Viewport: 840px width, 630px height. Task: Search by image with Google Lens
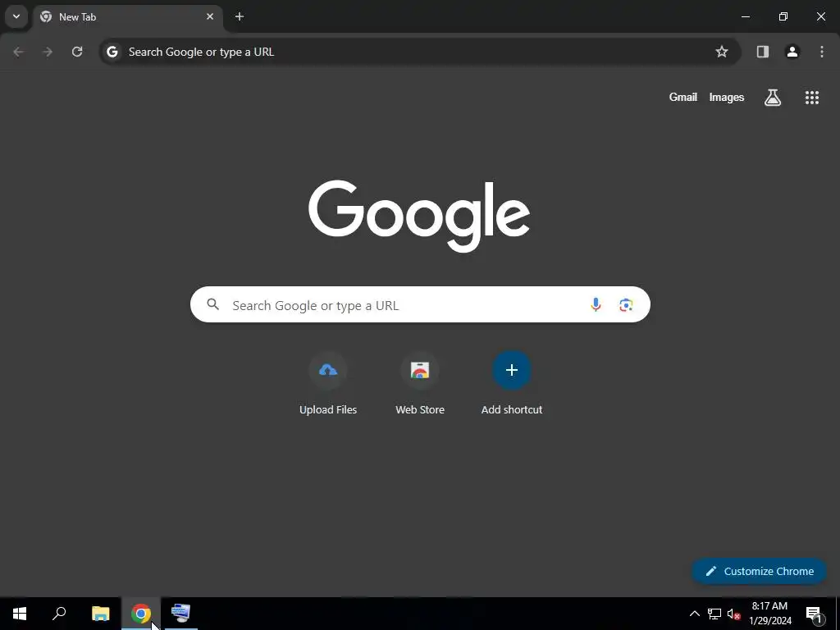(x=626, y=305)
